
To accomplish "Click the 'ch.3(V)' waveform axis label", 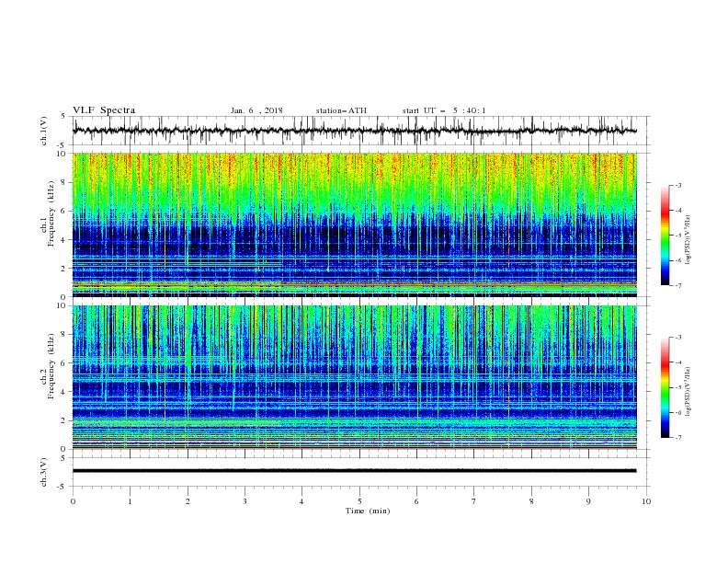I will coord(44,472).
